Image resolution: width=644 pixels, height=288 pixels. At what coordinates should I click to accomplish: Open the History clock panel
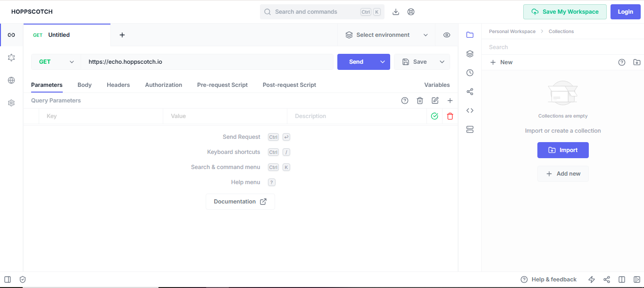(x=469, y=73)
